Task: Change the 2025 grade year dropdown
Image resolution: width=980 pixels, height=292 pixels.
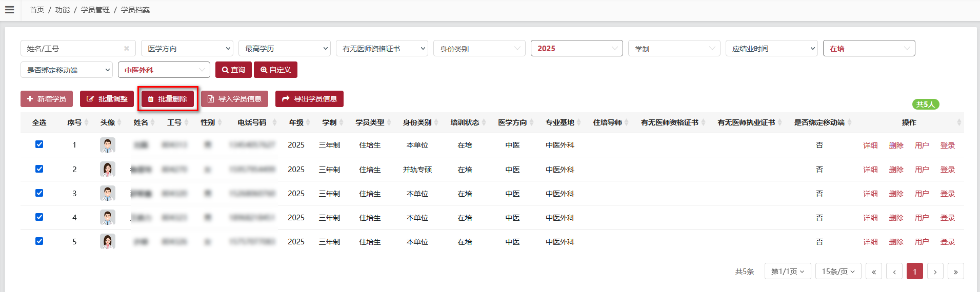Action: (577, 48)
